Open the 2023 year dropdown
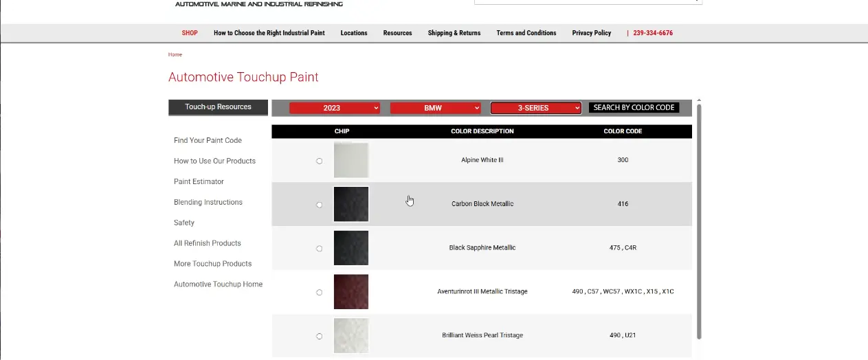This screenshot has height=360, width=868. pos(334,108)
